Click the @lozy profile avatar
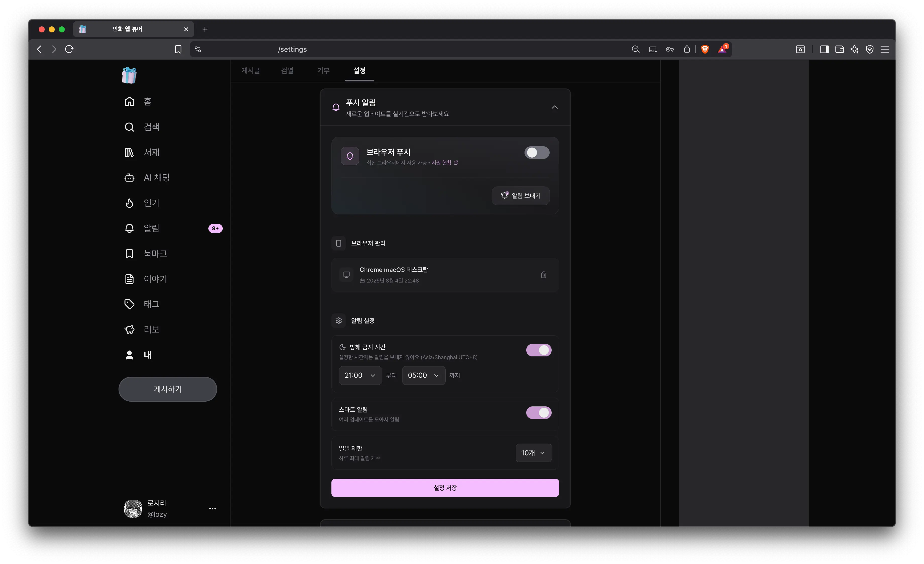Viewport: 924px width, 564px height. (x=133, y=508)
